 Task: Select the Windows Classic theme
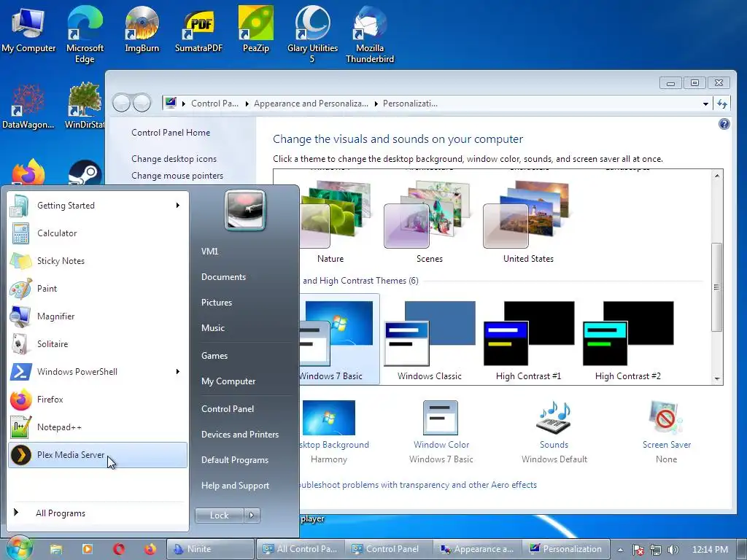429,341
